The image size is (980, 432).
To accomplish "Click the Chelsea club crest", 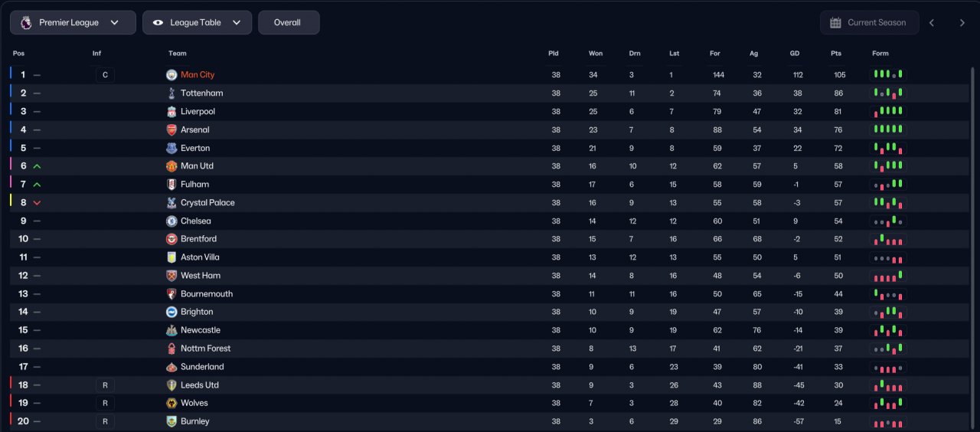I will point(171,221).
